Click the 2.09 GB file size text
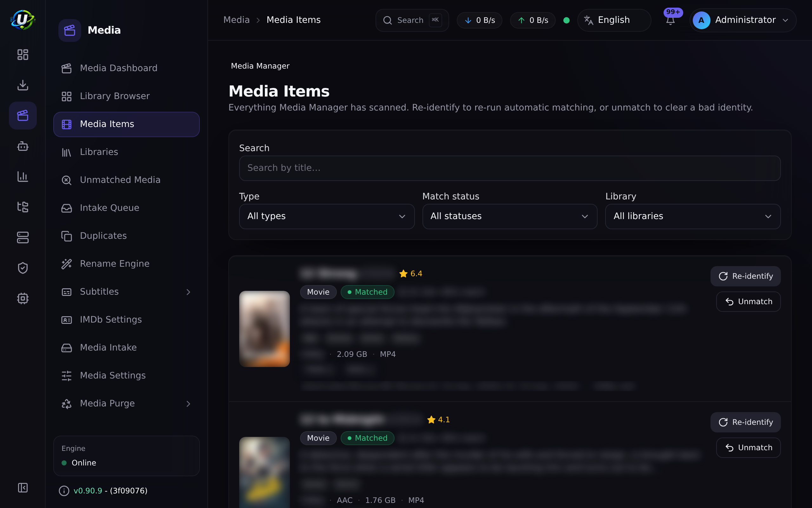This screenshot has width=812, height=508. point(352,354)
